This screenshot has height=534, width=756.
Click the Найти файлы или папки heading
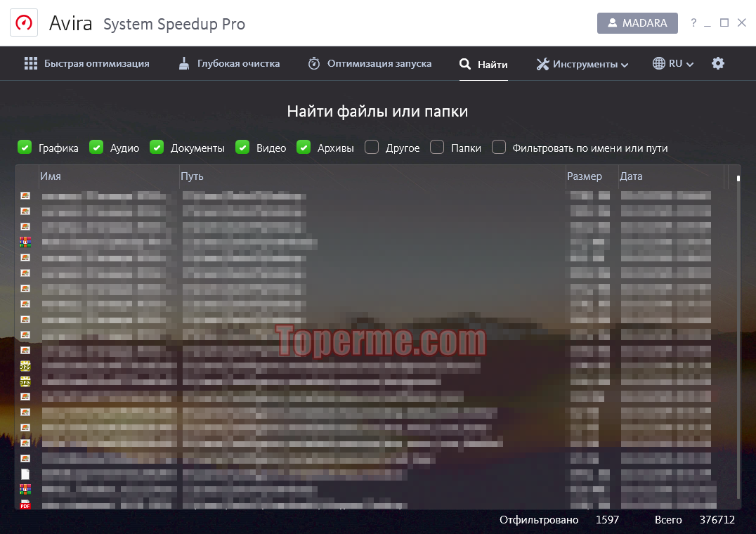click(377, 111)
